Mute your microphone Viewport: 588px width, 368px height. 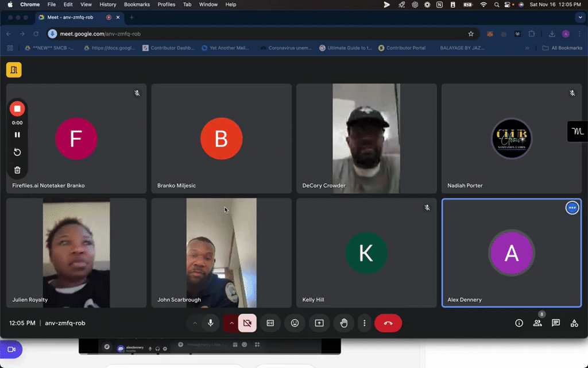(210, 323)
